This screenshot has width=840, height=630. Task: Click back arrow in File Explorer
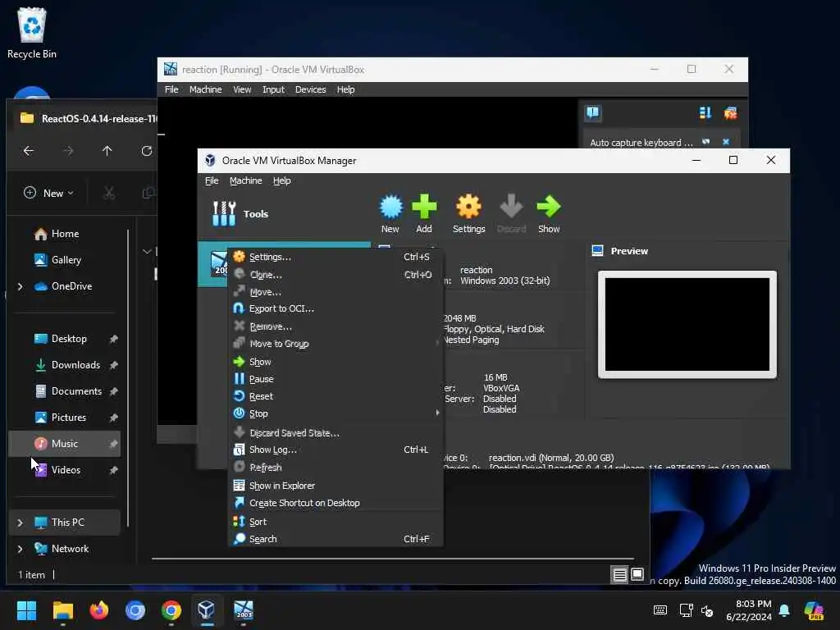[x=29, y=151]
